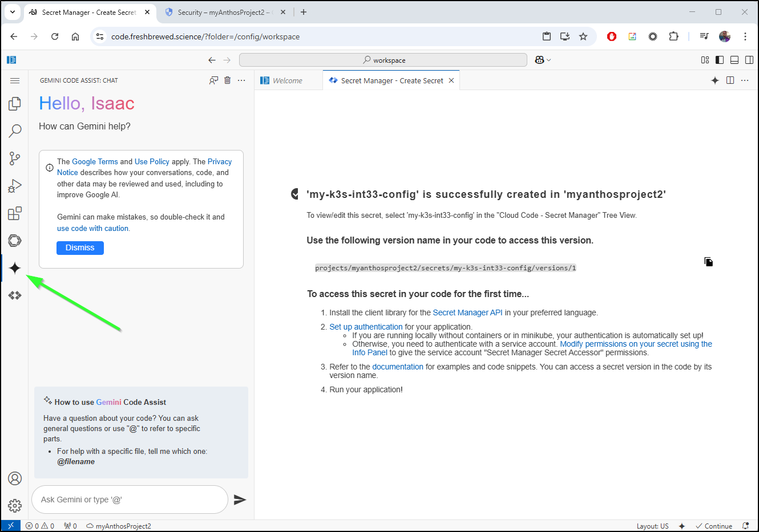Viewport: 759px width, 532px height.
Task: Open the notifications bell in status bar
Action: click(745, 526)
